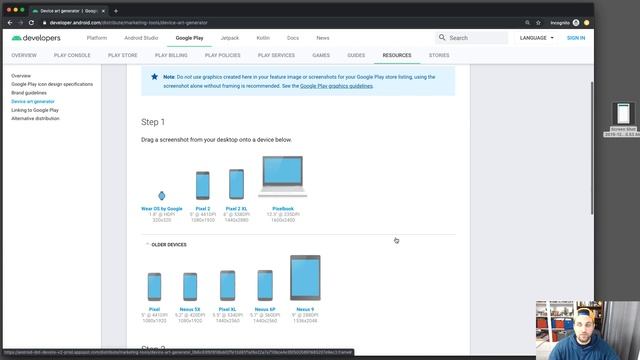Select the Nexus 5X device image
Viewport: 640px width, 360px height.
(x=190, y=287)
